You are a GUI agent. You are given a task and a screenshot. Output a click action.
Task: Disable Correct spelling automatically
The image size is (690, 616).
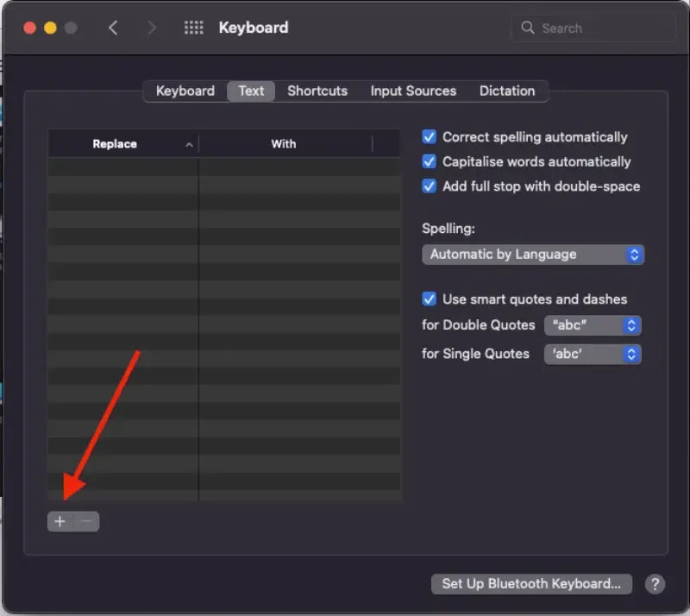(429, 136)
